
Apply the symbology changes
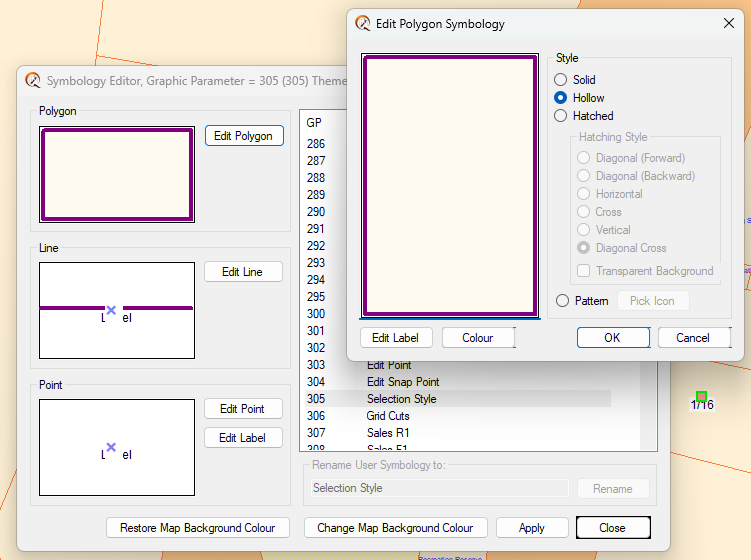point(532,528)
